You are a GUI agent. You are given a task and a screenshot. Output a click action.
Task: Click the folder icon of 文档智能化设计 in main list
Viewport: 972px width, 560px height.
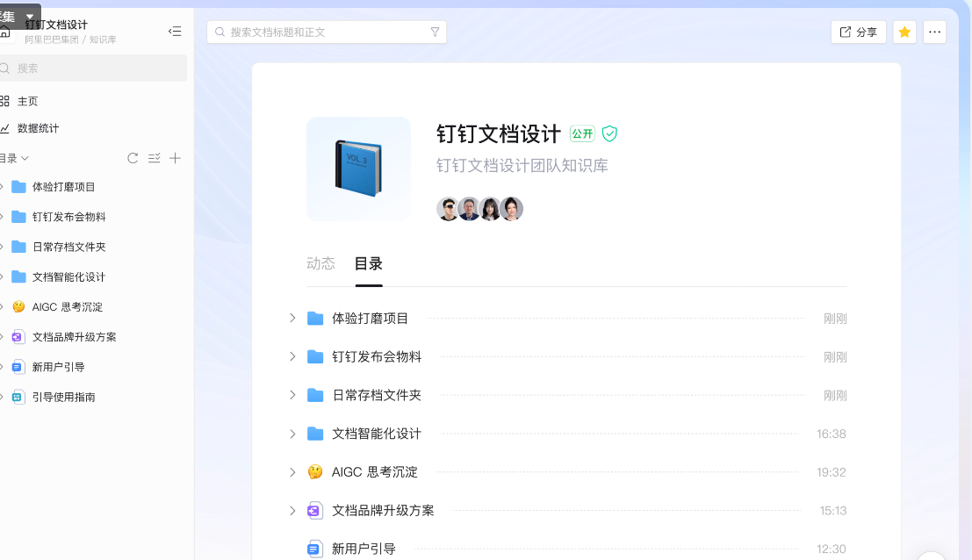tap(315, 434)
